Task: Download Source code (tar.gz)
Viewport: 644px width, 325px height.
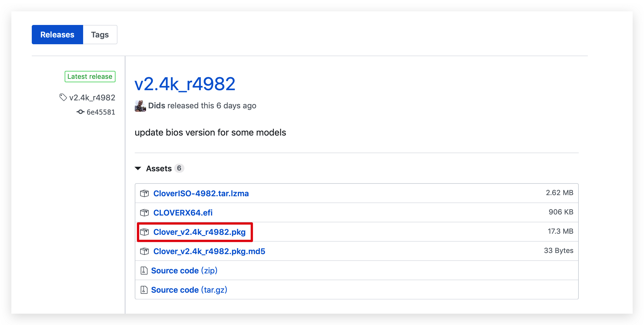Action: point(189,290)
